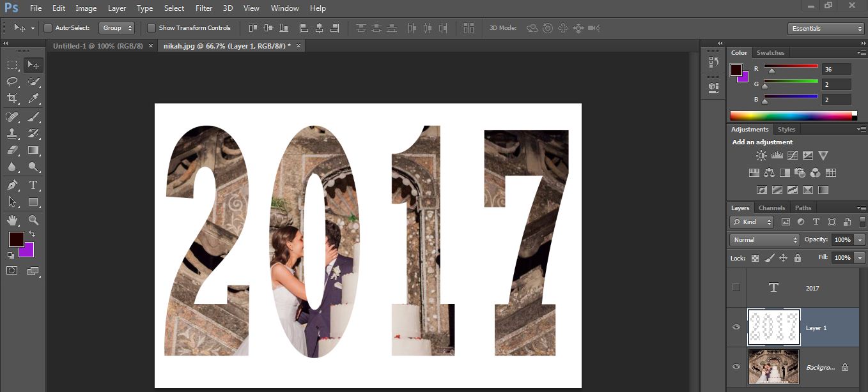The width and height of the screenshot is (868, 392).
Task: Click the foreground color swatch
Action: [16, 239]
